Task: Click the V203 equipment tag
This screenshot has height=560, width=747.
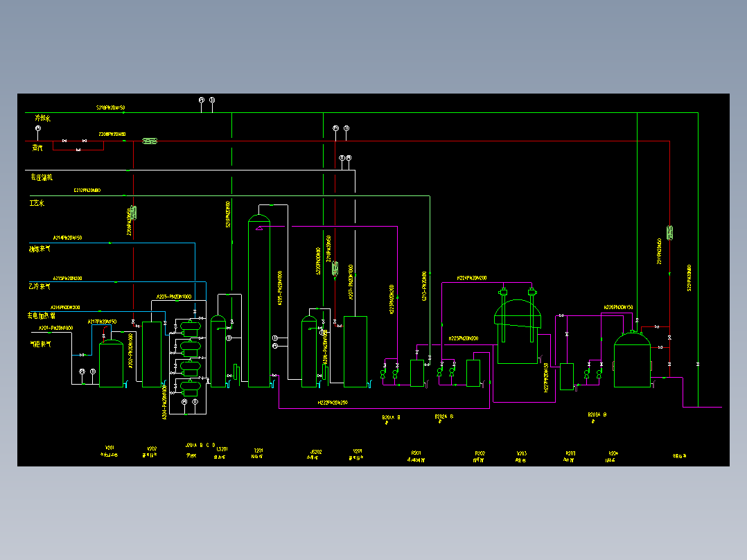Action: (521, 453)
